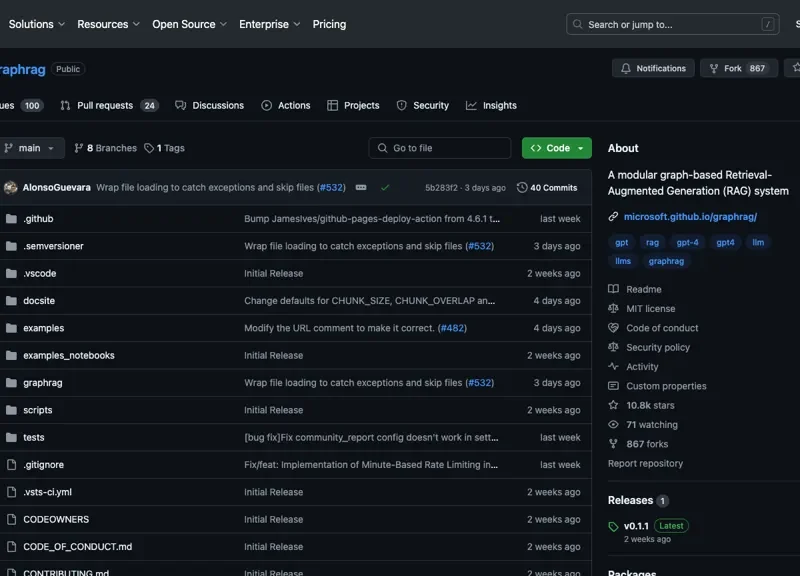
Task: Open the Pull requests tab
Action: pos(109,106)
